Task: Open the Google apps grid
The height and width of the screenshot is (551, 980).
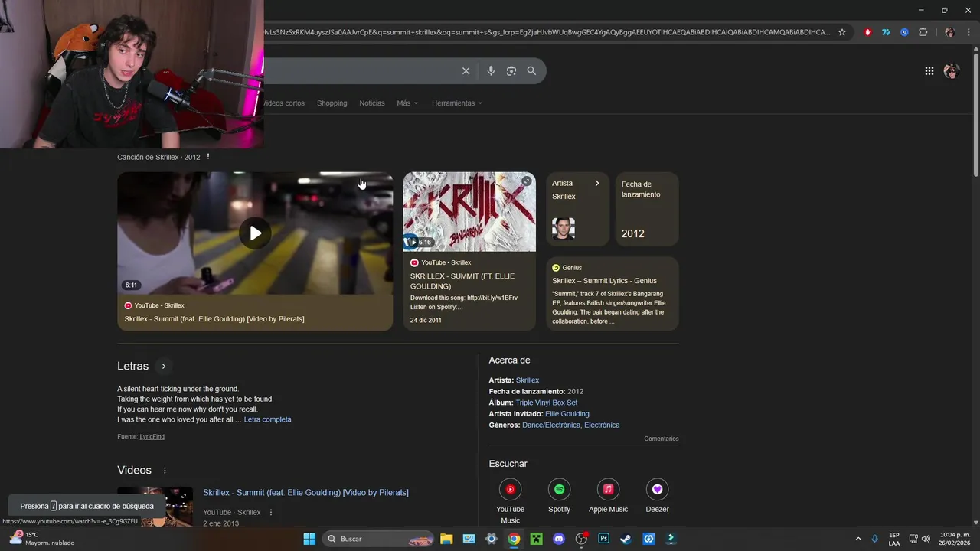Action: point(929,71)
